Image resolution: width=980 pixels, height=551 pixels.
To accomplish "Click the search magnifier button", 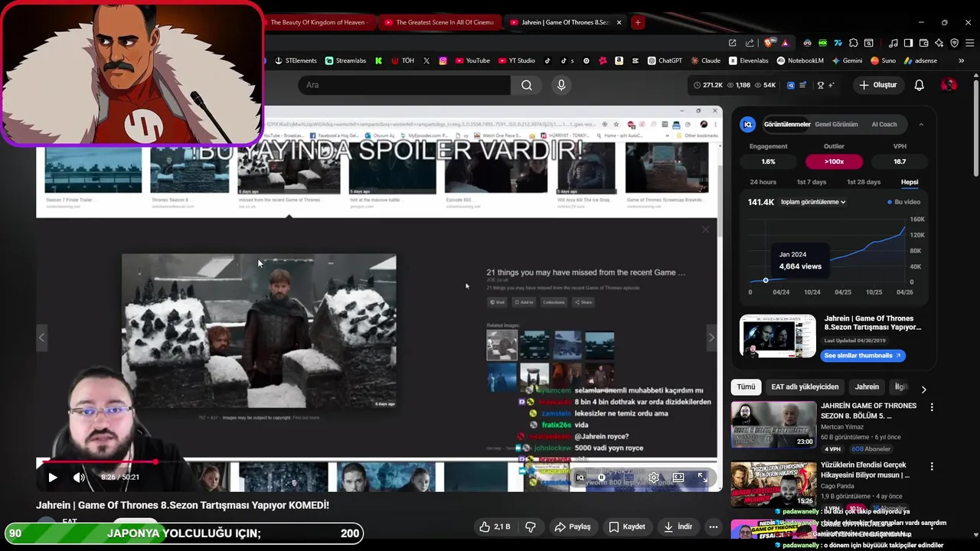I will pos(527,85).
